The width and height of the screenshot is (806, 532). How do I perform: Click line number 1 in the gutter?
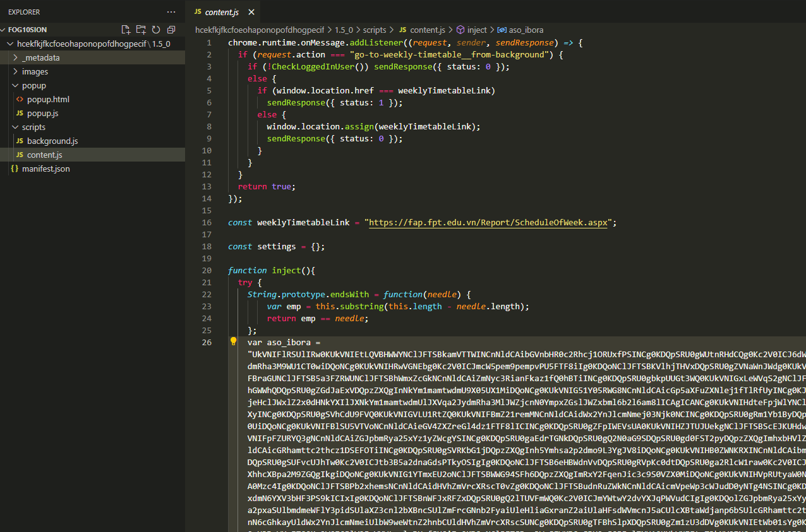(x=209, y=42)
